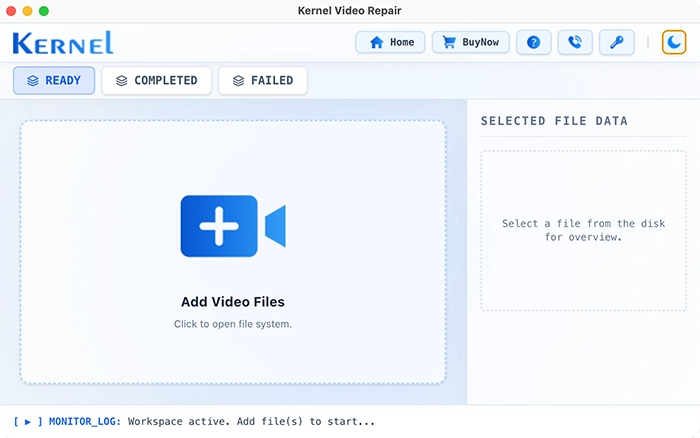Minimize window with the yellow button

tap(28, 11)
